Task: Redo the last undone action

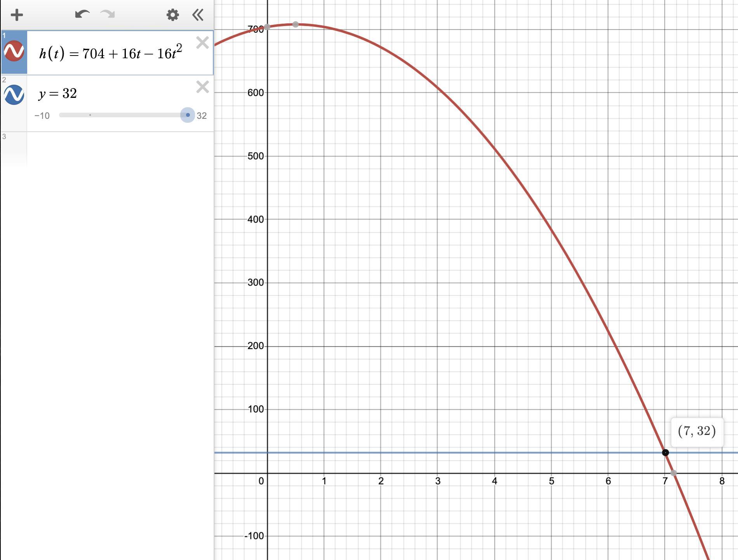Action: (x=108, y=15)
